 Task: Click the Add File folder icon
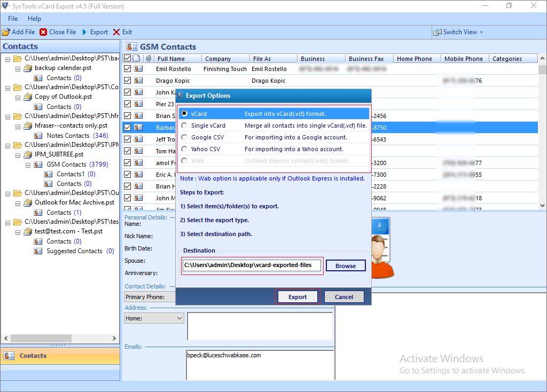click(6, 32)
